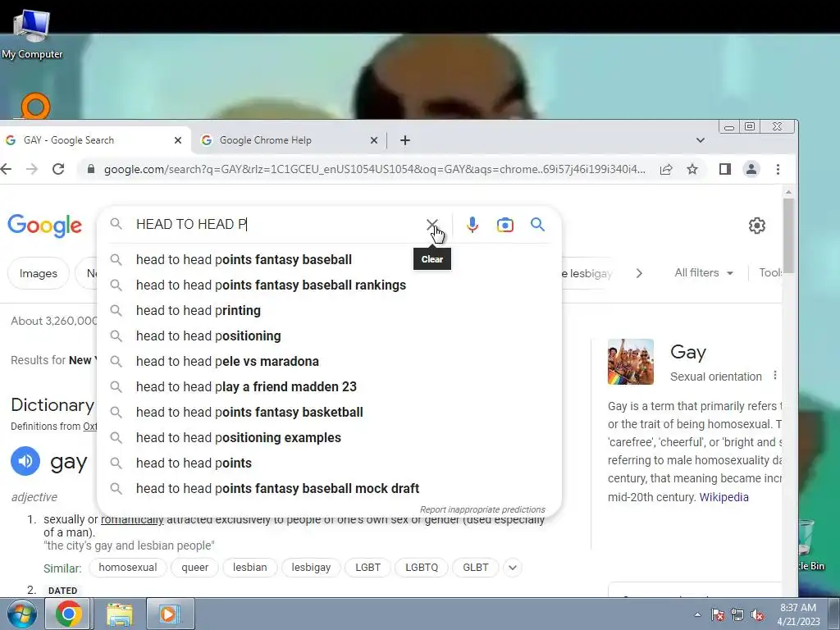The image size is (840, 630).
Task: Click the lesbigay synonym chip
Action: point(311,568)
